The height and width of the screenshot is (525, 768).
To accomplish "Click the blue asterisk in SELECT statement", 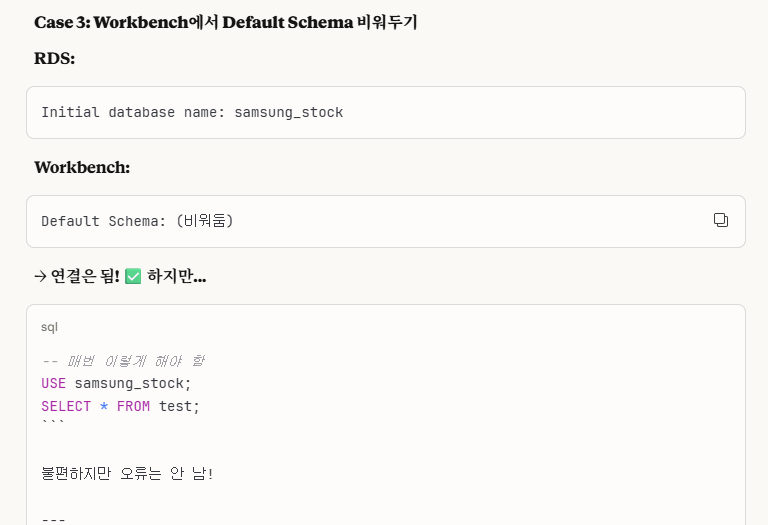I will (104, 406).
